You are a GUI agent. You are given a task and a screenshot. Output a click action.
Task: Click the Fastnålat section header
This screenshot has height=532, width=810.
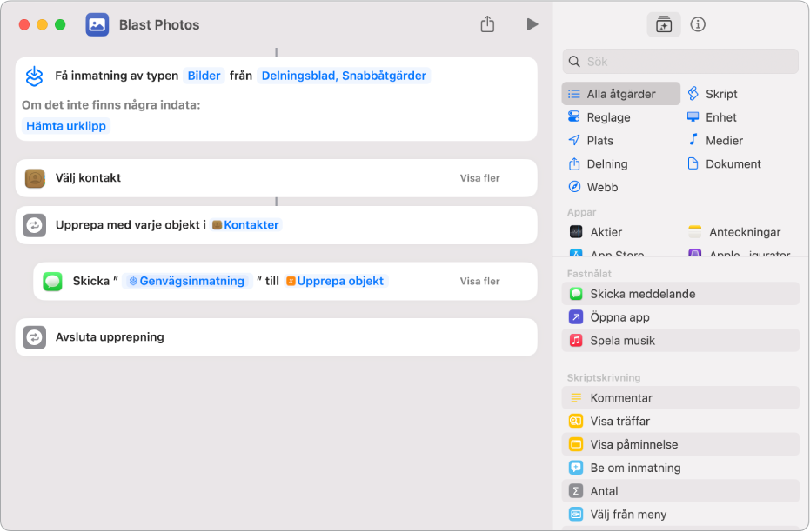(x=589, y=274)
